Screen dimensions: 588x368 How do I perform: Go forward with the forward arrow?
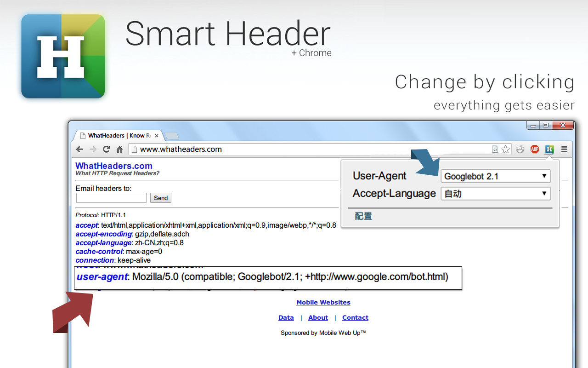(93, 149)
